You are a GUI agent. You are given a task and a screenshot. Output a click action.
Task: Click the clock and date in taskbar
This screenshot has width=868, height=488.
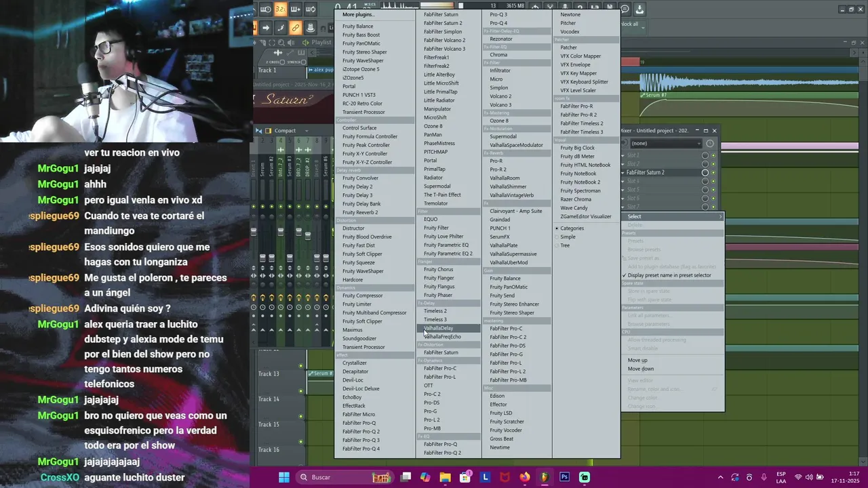[846, 477]
